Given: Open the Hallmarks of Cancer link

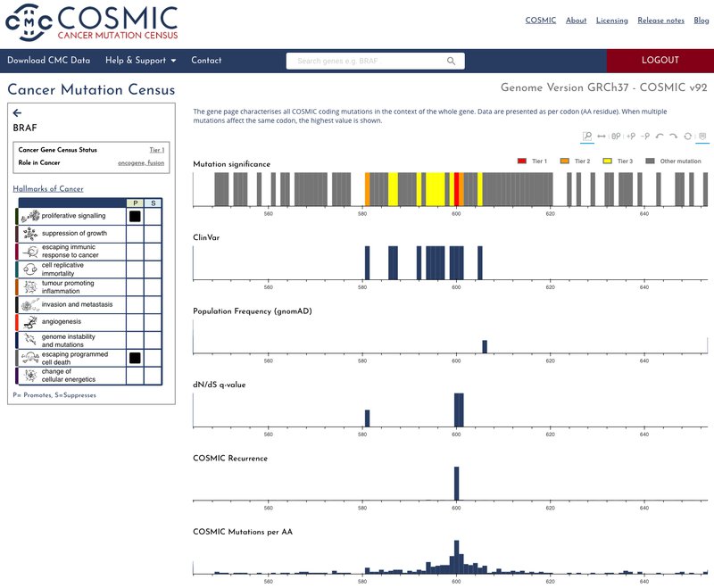Looking at the screenshot, I should 48,189.
